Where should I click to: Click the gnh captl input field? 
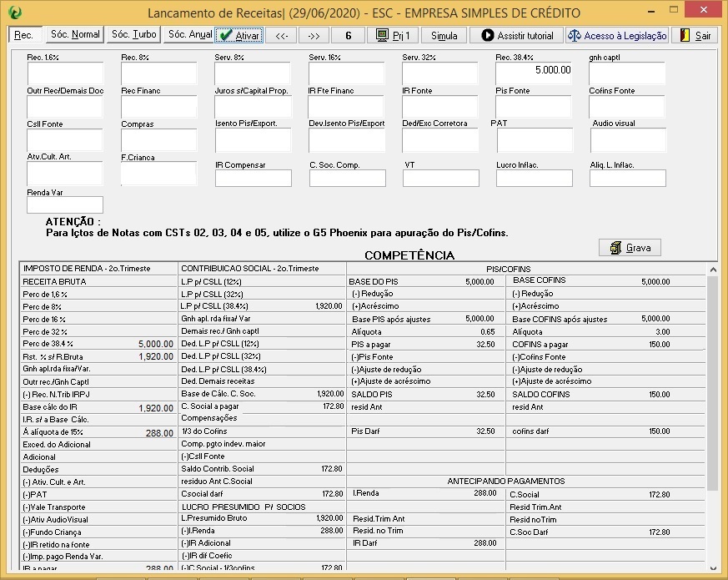(627, 73)
